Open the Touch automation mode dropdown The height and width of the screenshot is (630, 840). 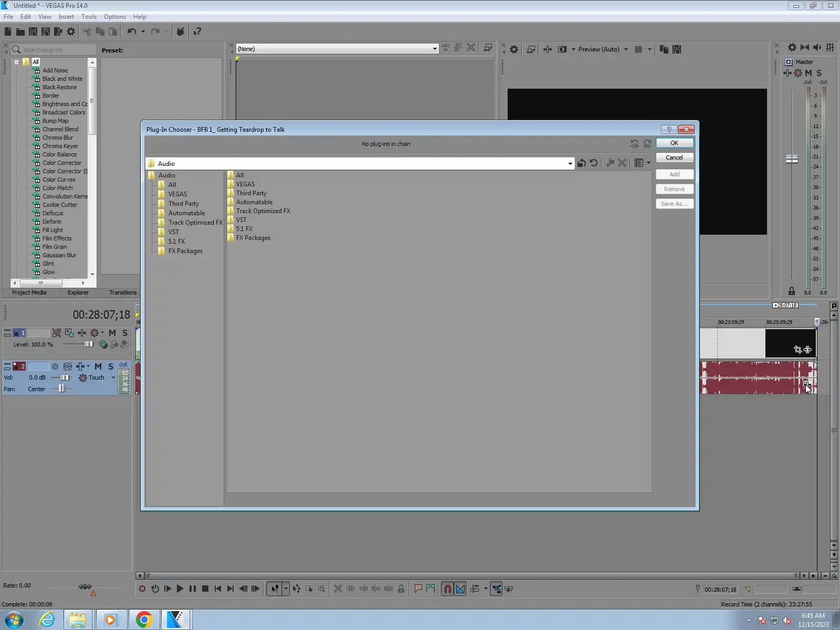(113, 377)
